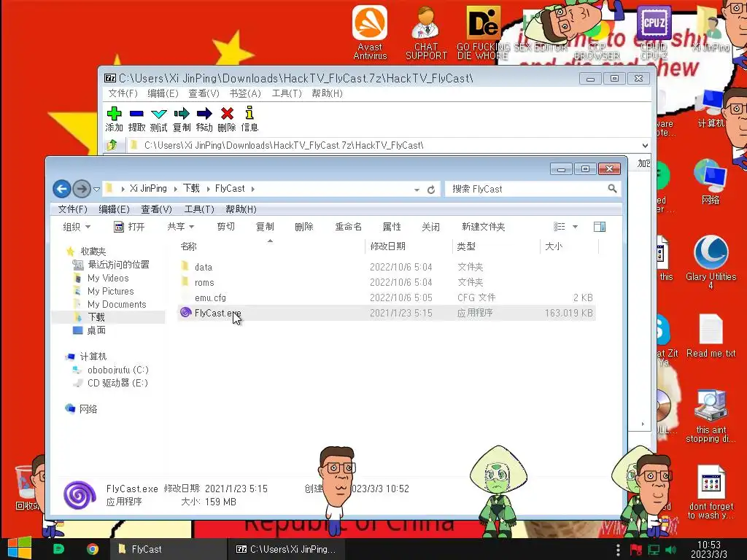Click 剪切 in Explorer toolbar
This screenshot has width=747, height=560.
coord(226,227)
